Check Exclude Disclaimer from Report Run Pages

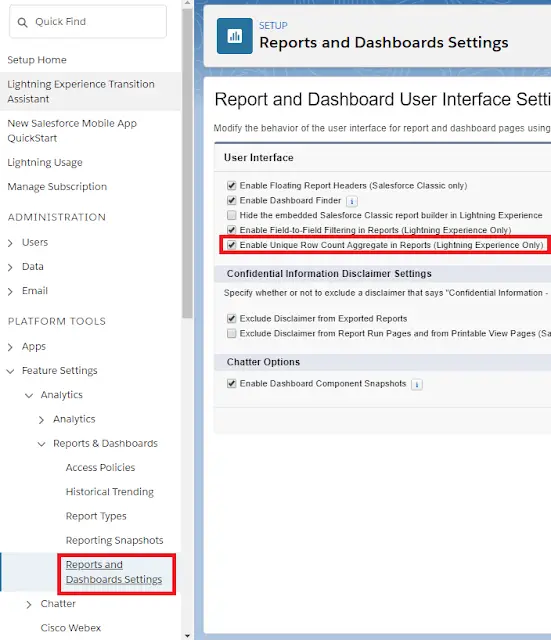[231, 333]
